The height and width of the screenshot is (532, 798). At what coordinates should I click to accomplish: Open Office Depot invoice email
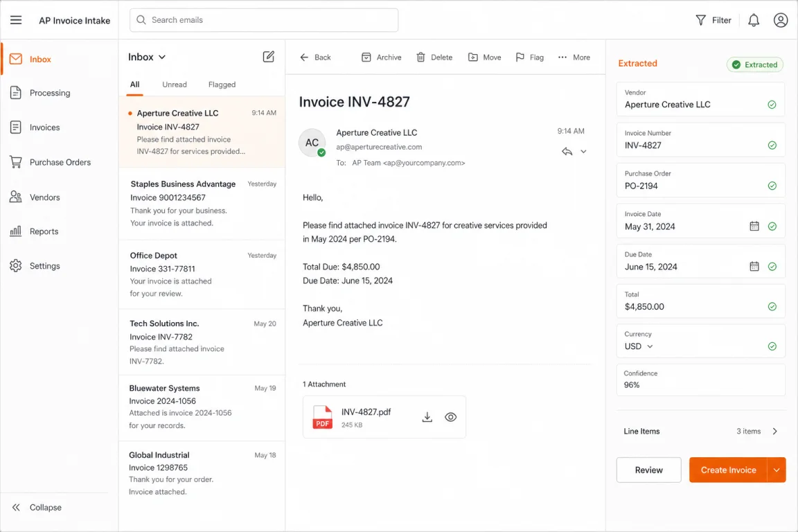pos(202,274)
